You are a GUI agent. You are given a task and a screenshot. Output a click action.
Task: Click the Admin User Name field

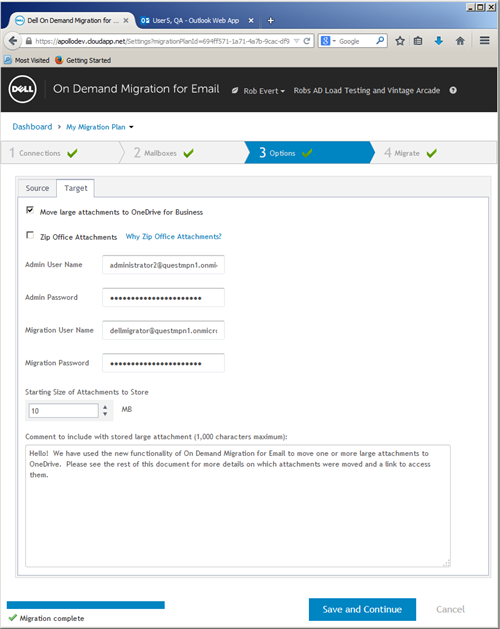pos(163,265)
